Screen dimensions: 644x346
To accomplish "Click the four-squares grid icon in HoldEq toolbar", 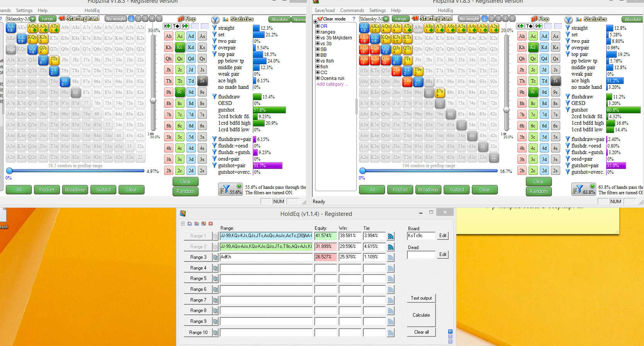I will coord(203,224).
